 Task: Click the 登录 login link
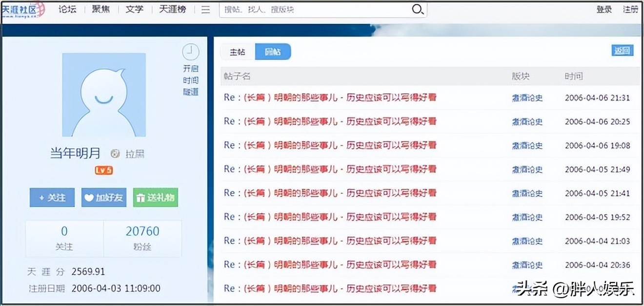(x=604, y=9)
